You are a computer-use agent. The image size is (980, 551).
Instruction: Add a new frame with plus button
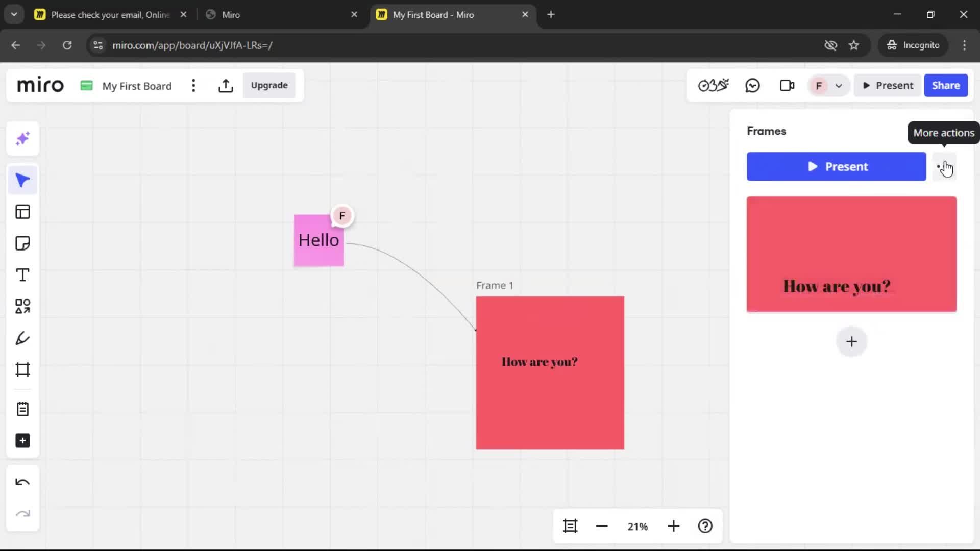tap(851, 342)
